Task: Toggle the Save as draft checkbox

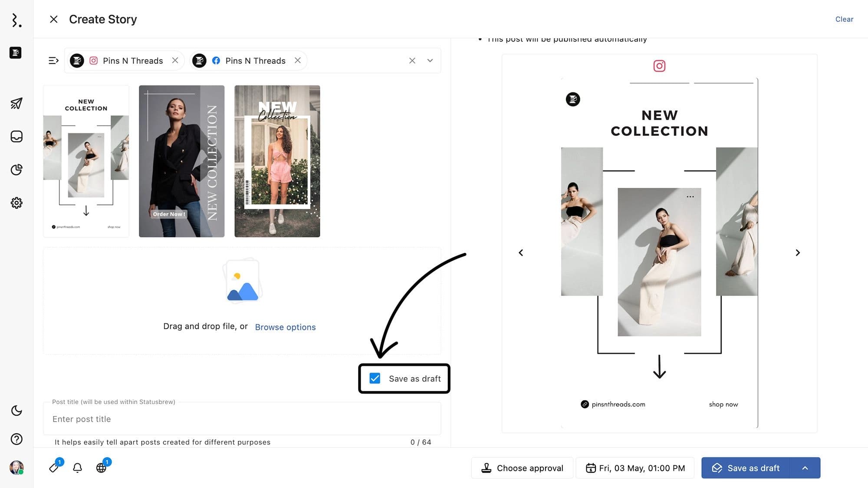Action: (x=375, y=378)
